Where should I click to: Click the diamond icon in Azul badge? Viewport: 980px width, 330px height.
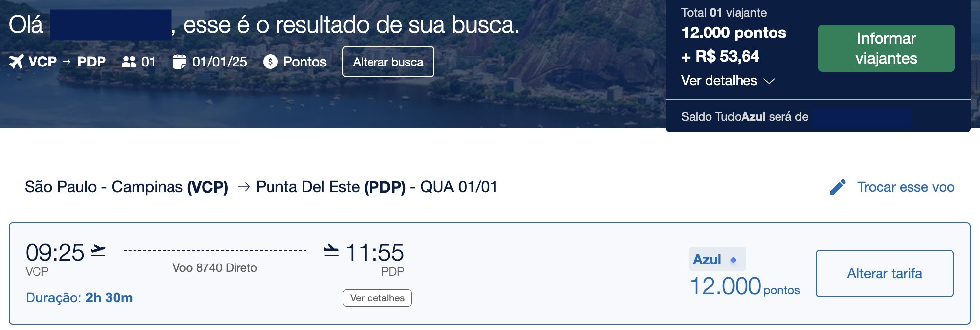pos(733,260)
